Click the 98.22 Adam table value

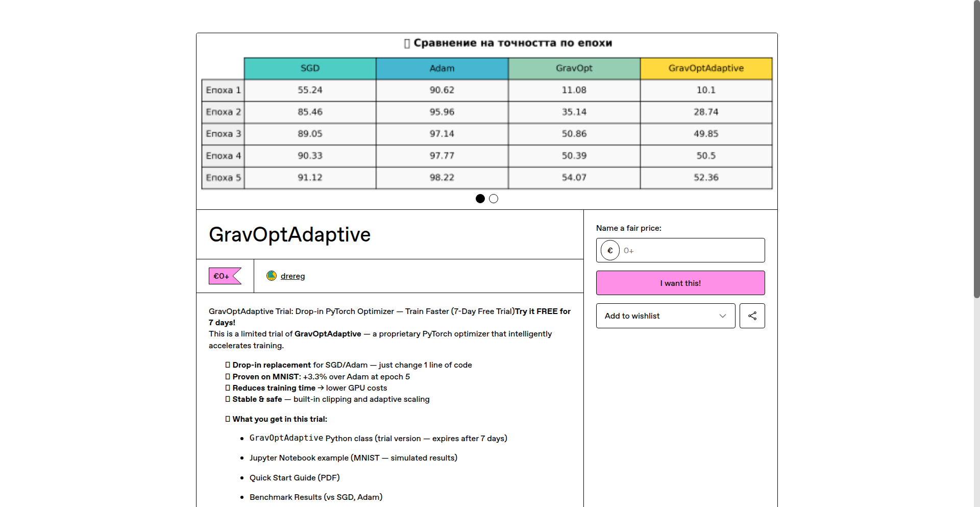[442, 178]
